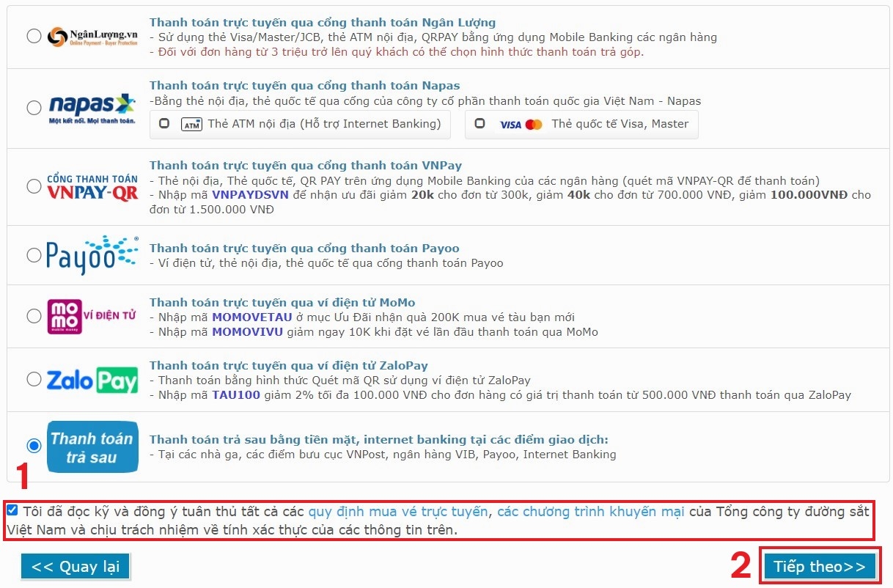
Task: Click the Payoo ví điện tử description line
Action: (326, 263)
